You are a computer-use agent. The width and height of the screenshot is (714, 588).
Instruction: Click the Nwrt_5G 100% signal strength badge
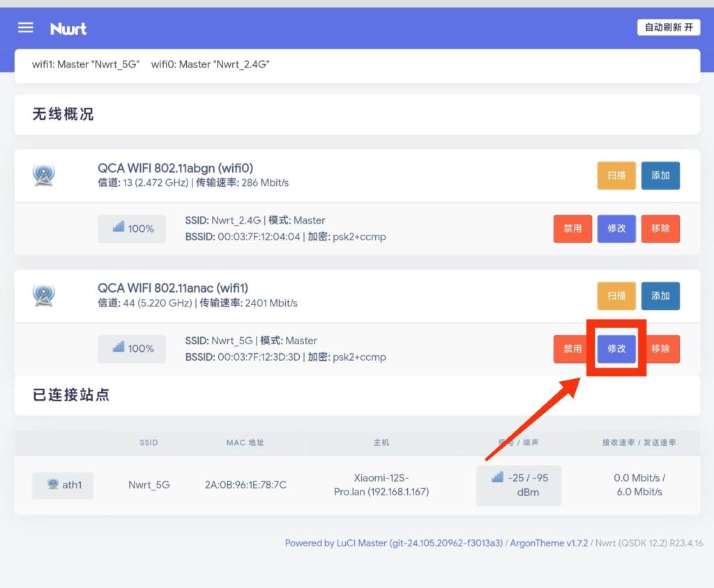point(132,348)
